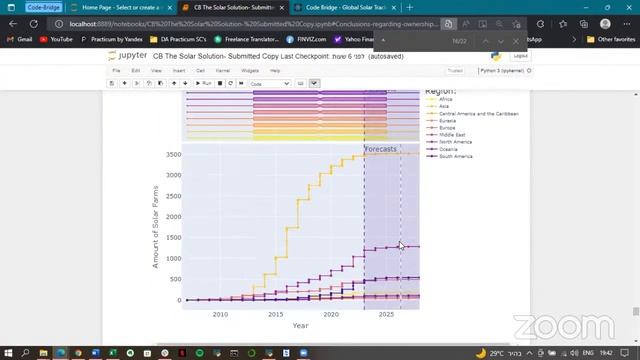Open the View menu in Jupyter
Image resolution: width=640 pixels, height=360 pixels.
156,71
